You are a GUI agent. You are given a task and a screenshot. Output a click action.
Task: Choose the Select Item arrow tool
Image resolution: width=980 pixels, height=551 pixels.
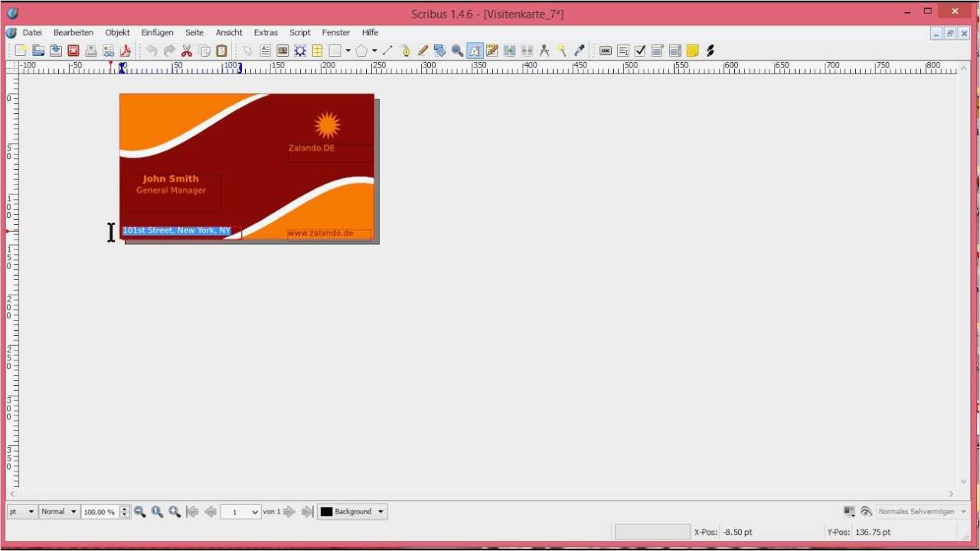[x=247, y=51]
